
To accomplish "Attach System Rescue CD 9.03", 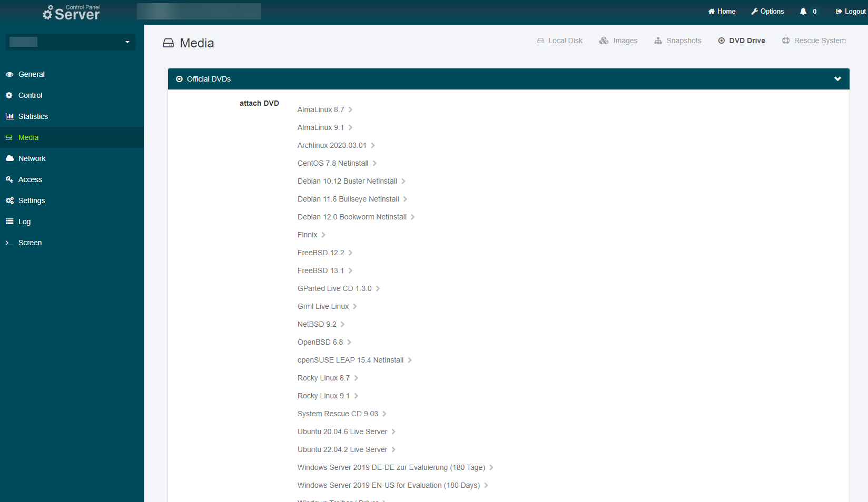I will click(x=342, y=414).
